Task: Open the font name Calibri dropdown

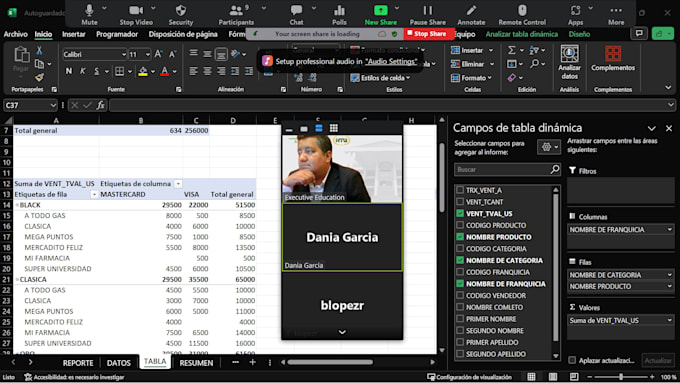Action: [x=124, y=54]
